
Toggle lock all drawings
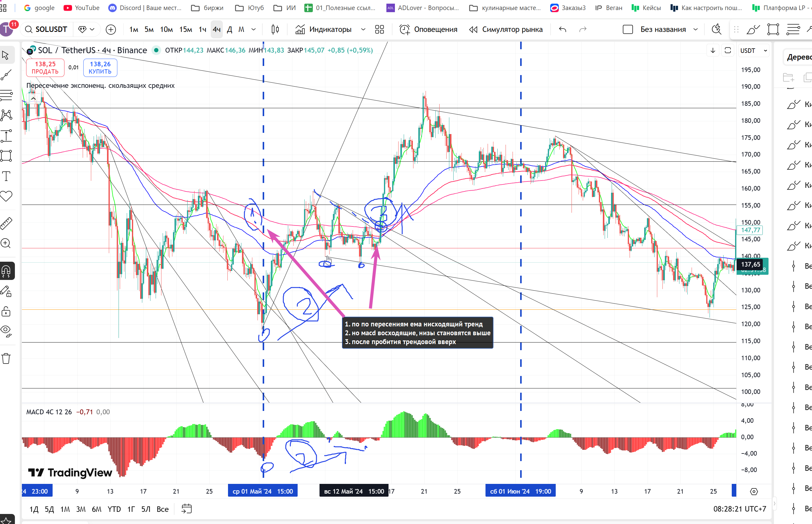[x=6, y=311]
